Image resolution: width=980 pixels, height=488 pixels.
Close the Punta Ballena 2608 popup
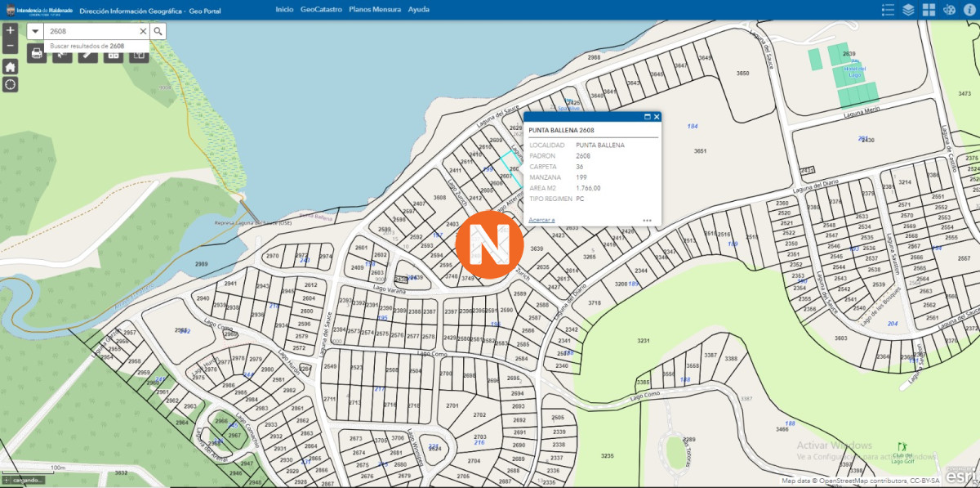point(657,117)
